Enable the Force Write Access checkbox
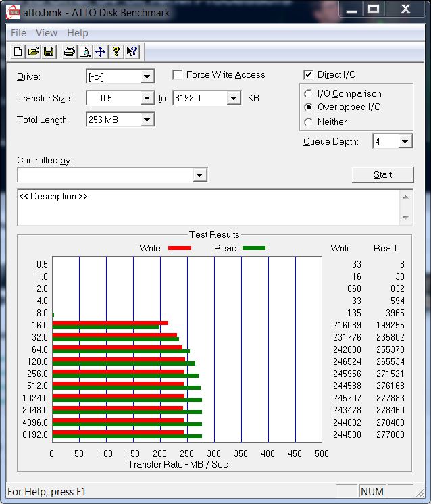The image size is (431, 504). [x=178, y=75]
